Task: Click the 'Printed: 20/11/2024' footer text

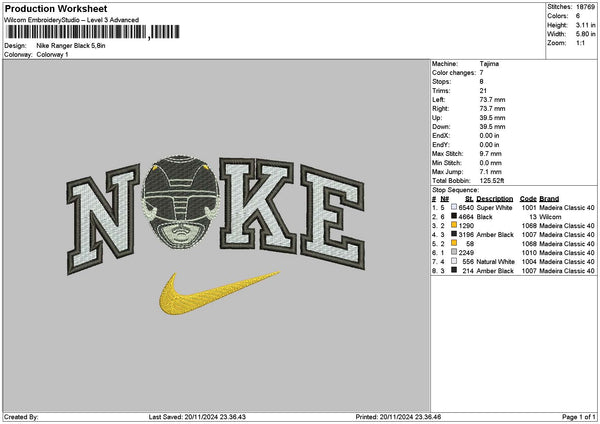Action: pos(398,417)
